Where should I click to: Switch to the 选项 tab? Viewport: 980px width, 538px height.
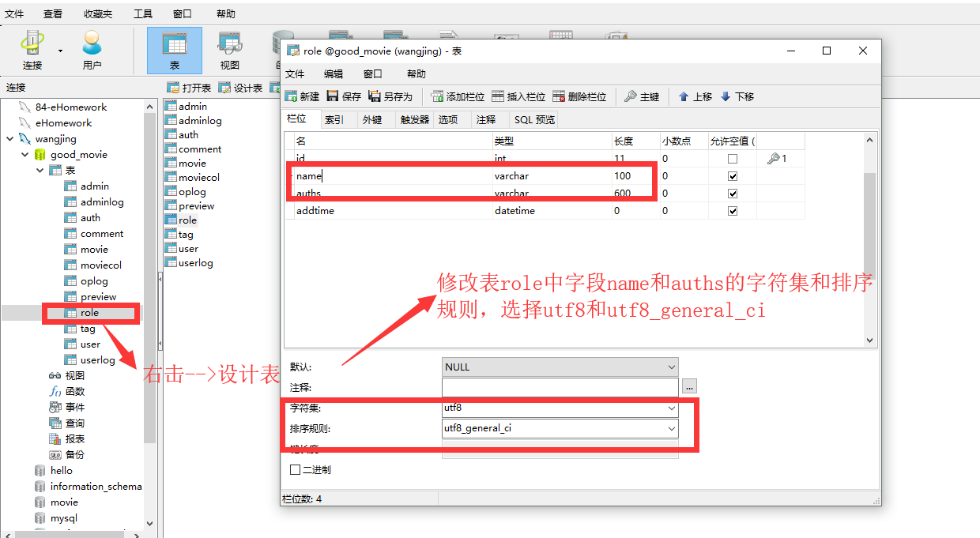448,119
